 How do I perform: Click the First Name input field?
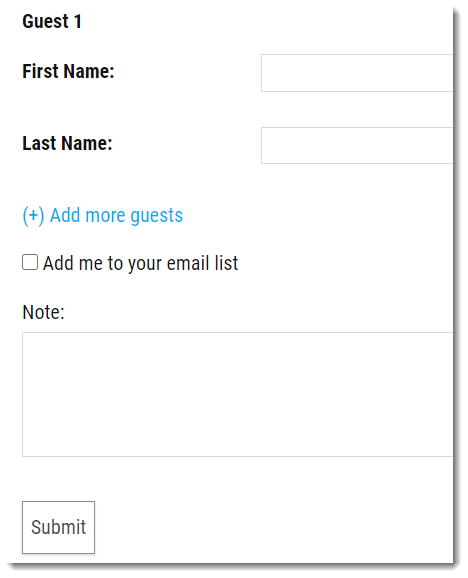pos(357,73)
